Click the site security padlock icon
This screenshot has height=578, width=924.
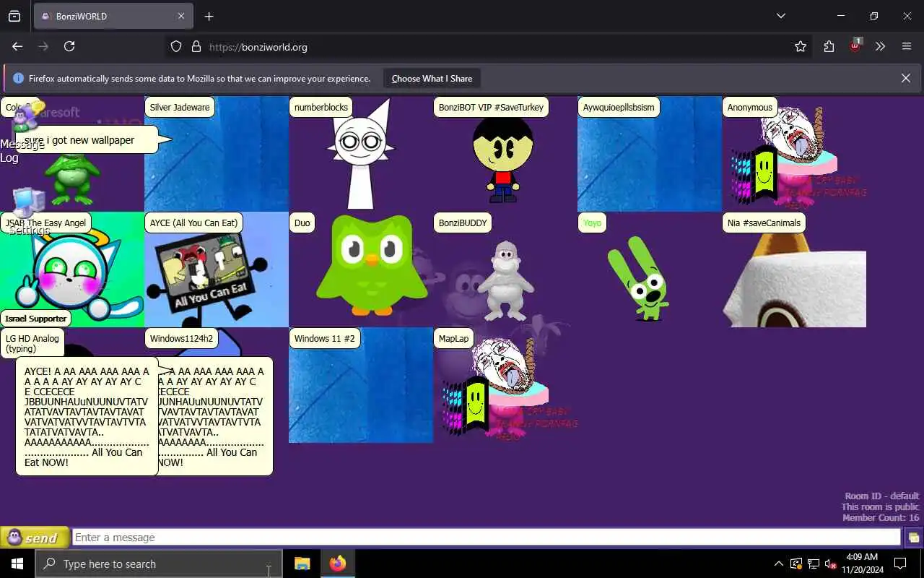[x=196, y=46]
